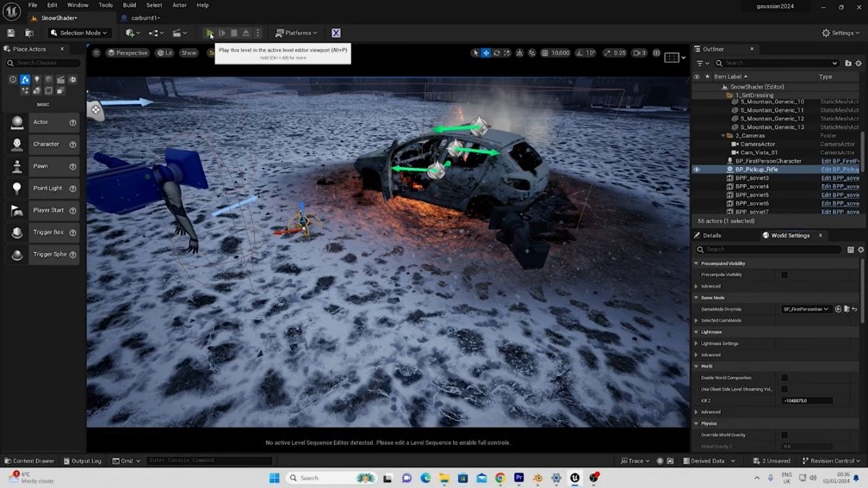Open GameMode Override dropdown
868x488 pixels.
806,309
